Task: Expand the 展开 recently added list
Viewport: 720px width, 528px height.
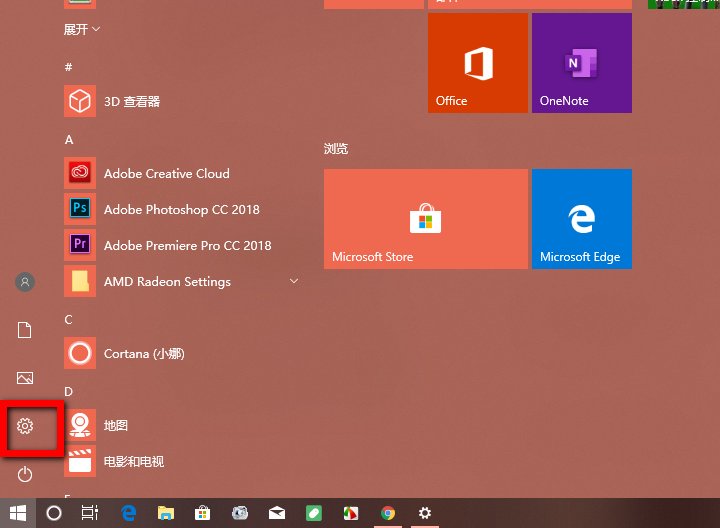Action: (82, 30)
